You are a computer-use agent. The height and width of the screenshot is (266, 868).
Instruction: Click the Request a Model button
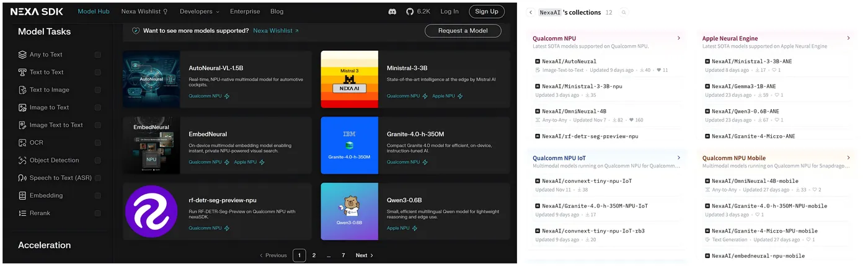pyautogui.click(x=463, y=30)
